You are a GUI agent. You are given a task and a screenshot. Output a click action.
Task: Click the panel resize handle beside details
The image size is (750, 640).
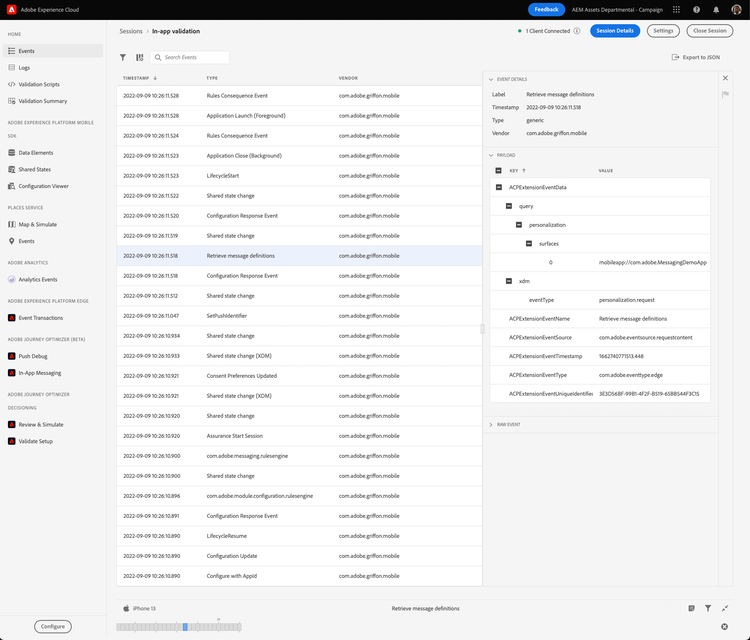482,329
